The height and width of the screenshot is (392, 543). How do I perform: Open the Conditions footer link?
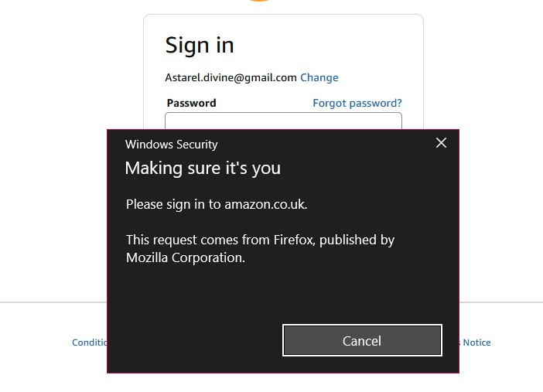(89, 343)
